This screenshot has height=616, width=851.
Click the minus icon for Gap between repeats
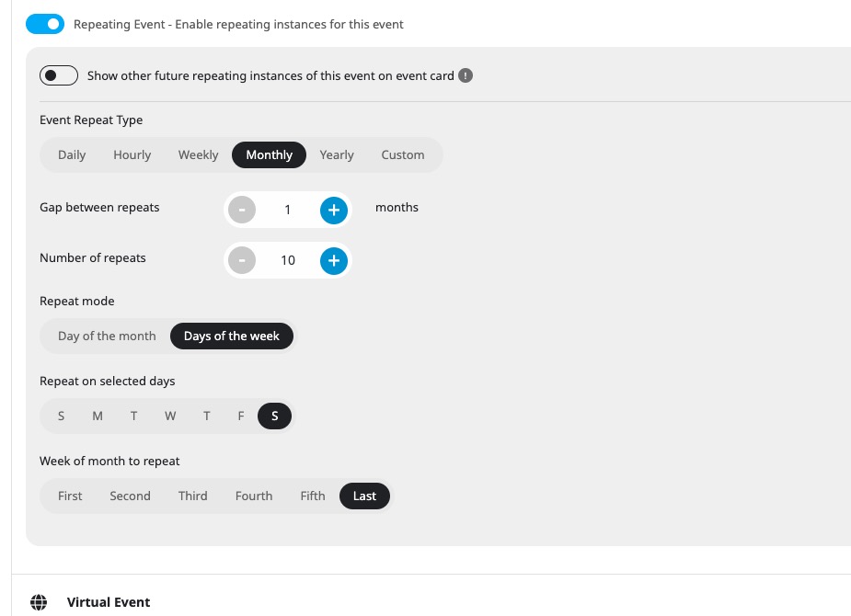242,210
